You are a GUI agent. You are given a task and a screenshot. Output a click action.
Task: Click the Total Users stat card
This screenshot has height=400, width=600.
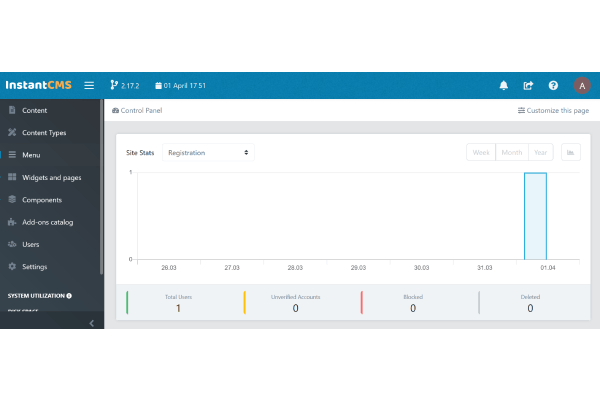178,302
